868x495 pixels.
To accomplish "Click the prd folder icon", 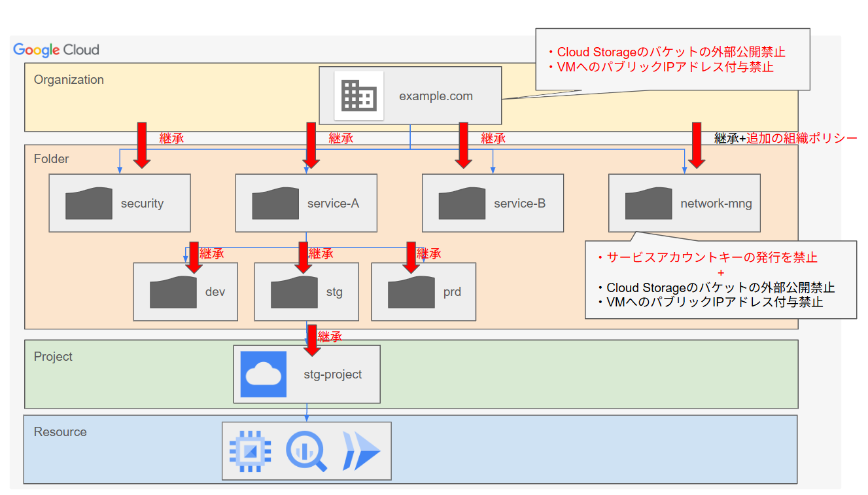I will pyautogui.click(x=411, y=292).
